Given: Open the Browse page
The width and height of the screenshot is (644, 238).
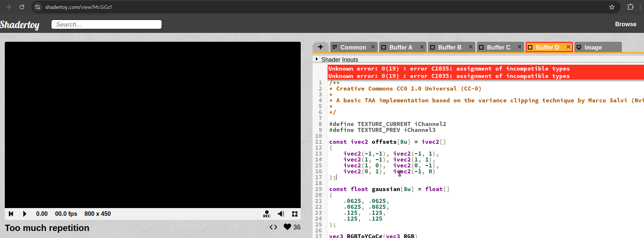Looking at the screenshot, I should 626,24.
